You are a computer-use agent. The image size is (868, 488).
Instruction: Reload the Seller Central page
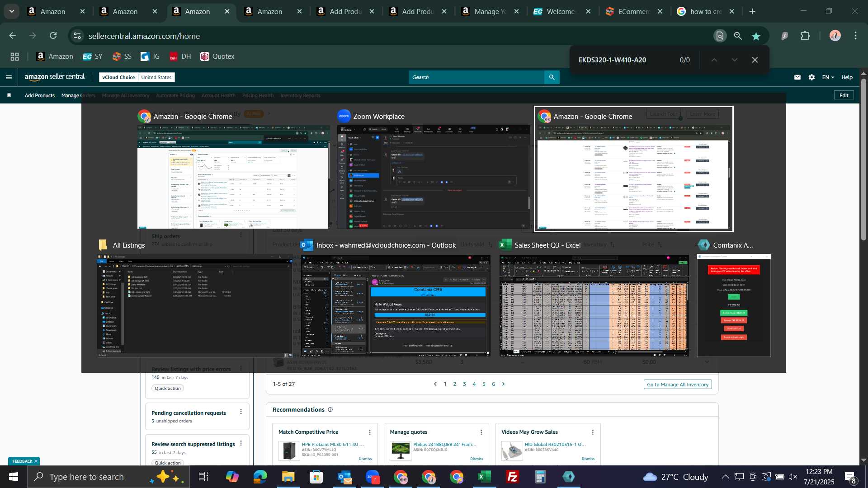(53, 36)
